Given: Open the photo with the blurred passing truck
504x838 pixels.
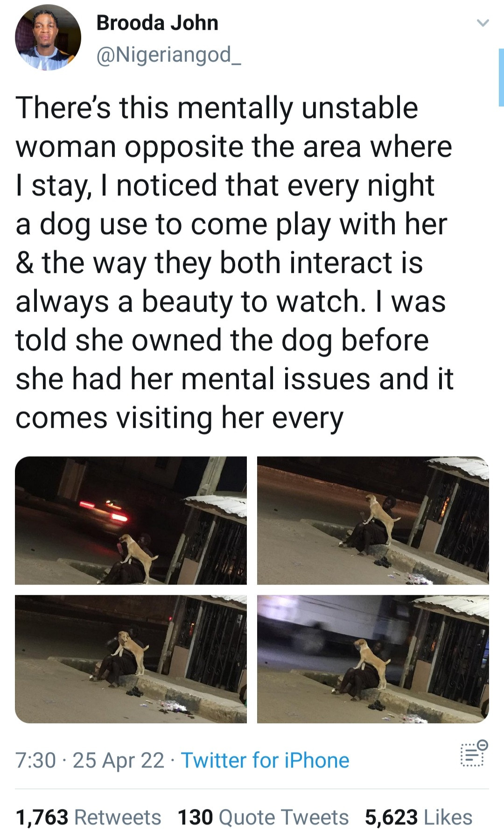Looking at the screenshot, I should [x=373, y=659].
